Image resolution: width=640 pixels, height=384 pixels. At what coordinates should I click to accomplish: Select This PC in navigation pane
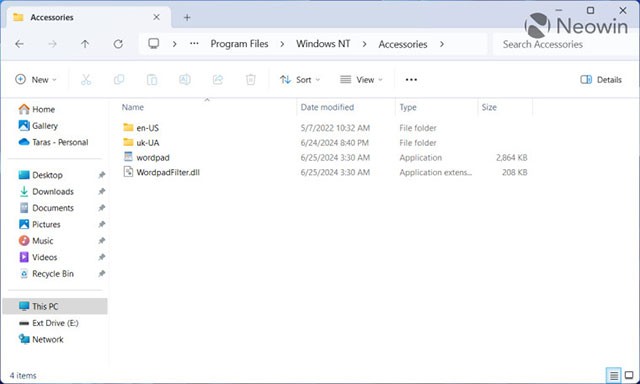pyautogui.click(x=55, y=306)
